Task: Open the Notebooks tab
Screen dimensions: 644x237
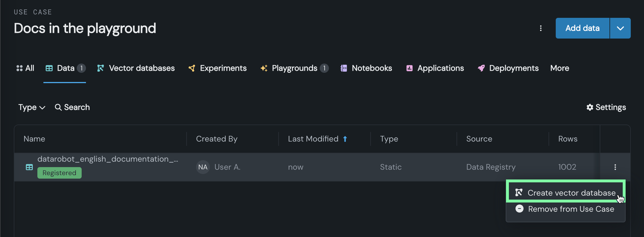Action: tap(366, 68)
